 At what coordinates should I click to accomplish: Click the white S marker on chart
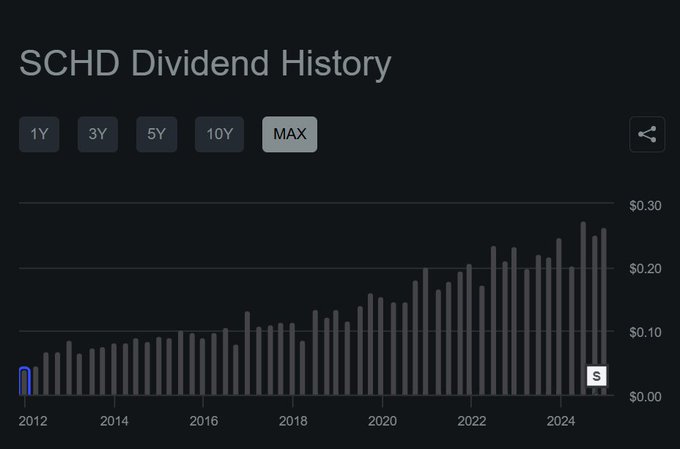pyautogui.click(x=596, y=376)
